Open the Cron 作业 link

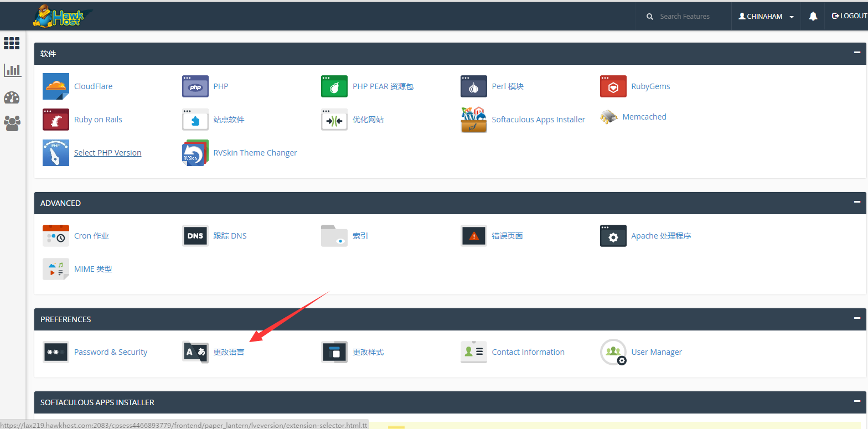[x=91, y=236]
